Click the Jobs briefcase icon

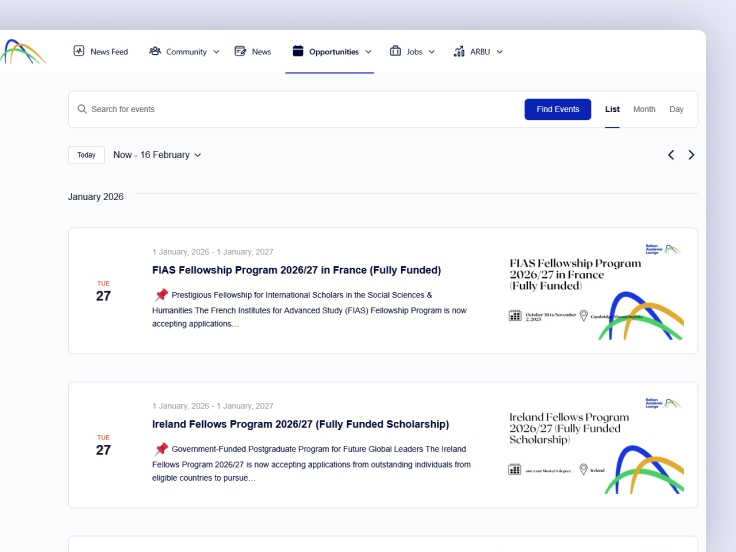395,51
